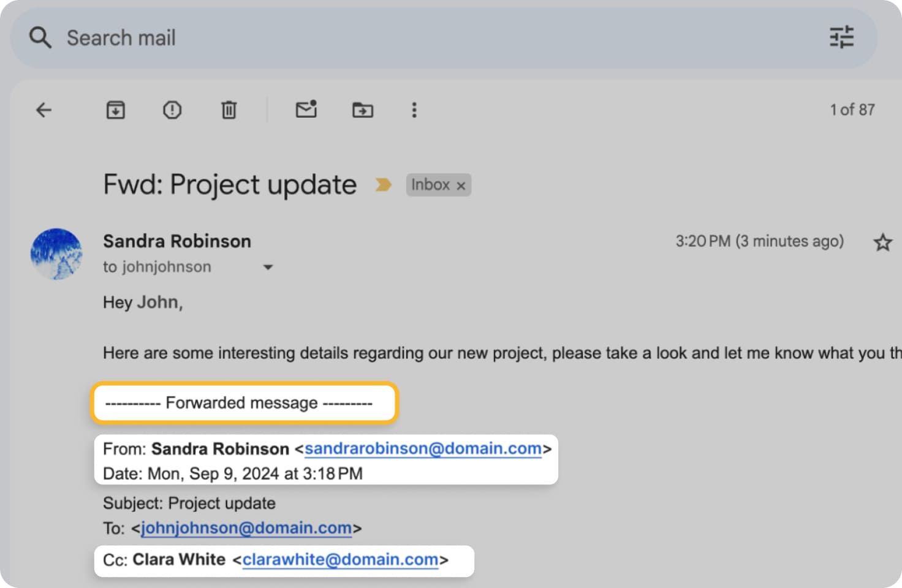
Task: Open sandrarobinson@domain.com email link
Action: tap(423, 448)
